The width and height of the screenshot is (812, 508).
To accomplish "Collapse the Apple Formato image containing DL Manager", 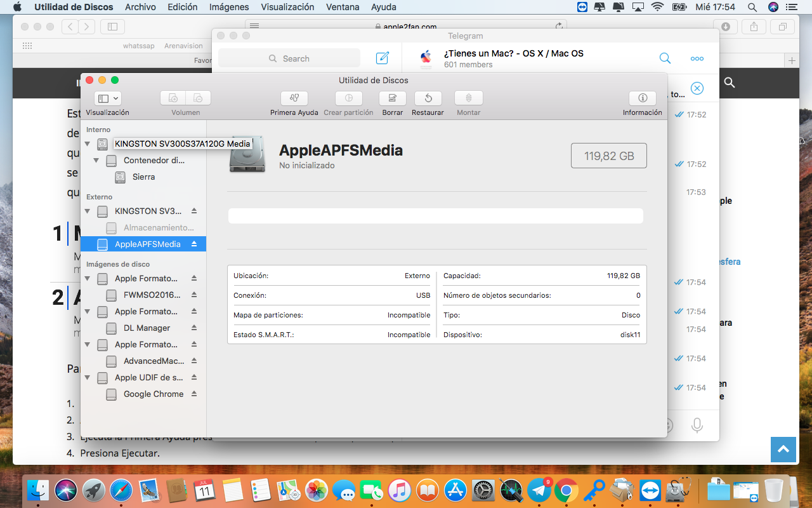I will click(88, 311).
